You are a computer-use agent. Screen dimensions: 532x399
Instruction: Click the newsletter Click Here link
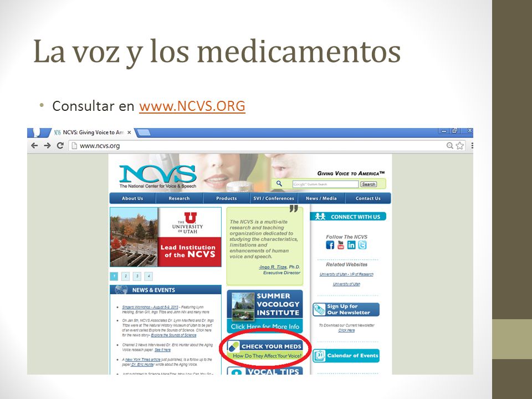[346, 330]
